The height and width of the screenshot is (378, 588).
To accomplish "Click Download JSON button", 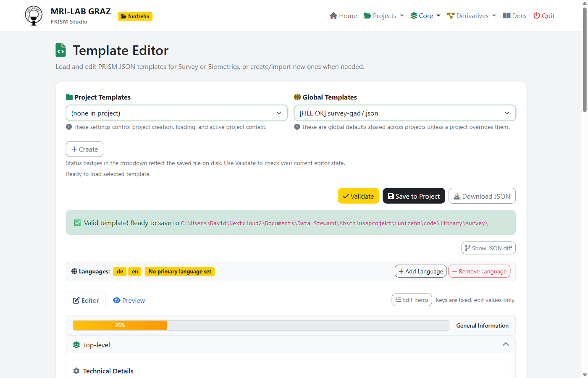I will tap(482, 196).
